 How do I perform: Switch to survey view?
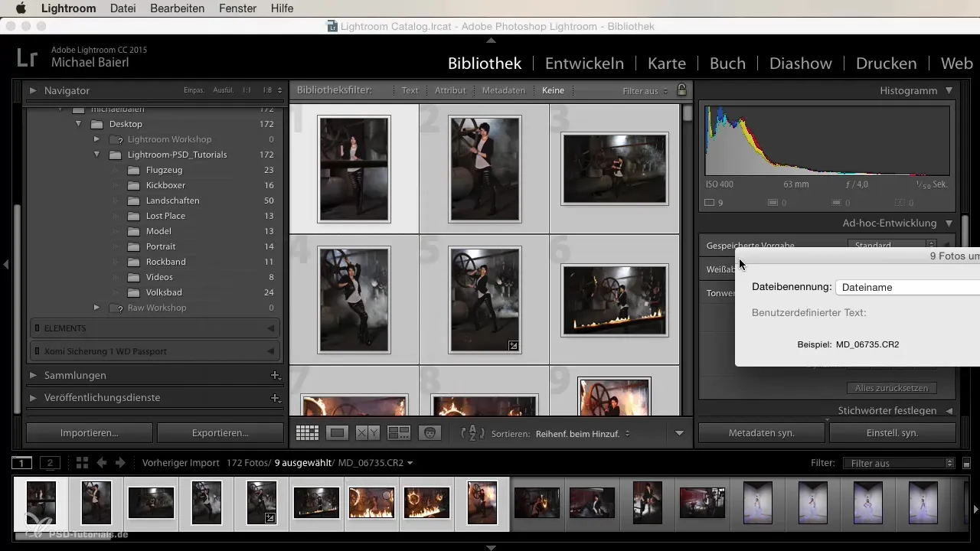tap(399, 432)
